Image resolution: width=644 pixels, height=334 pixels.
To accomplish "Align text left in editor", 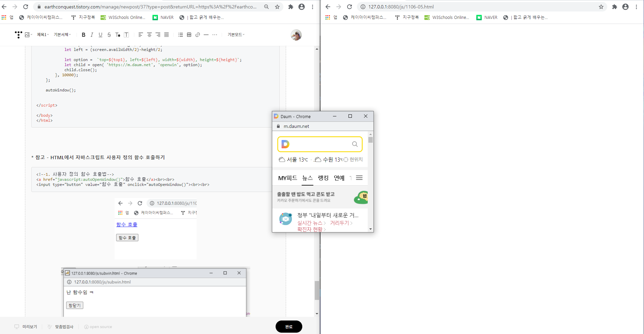I will click(141, 35).
